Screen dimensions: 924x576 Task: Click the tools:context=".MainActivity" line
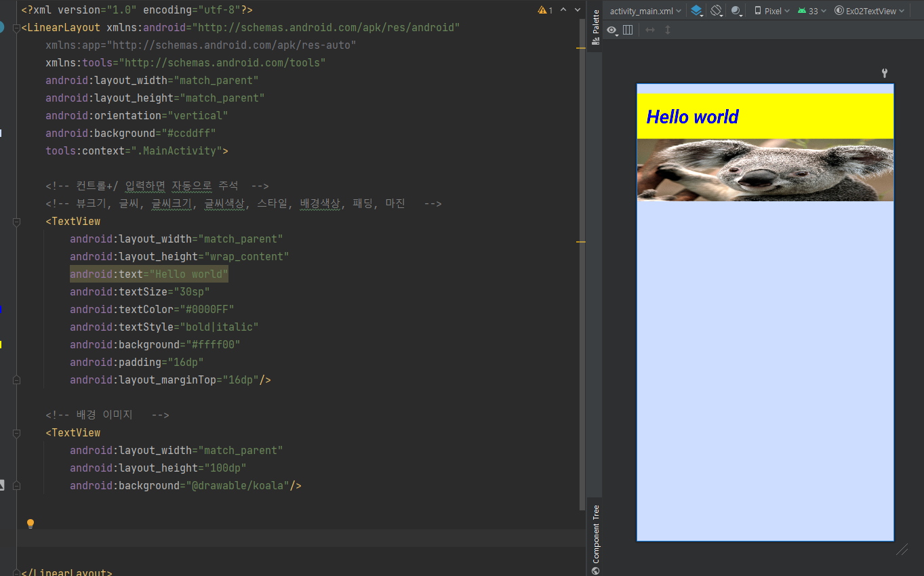137,151
